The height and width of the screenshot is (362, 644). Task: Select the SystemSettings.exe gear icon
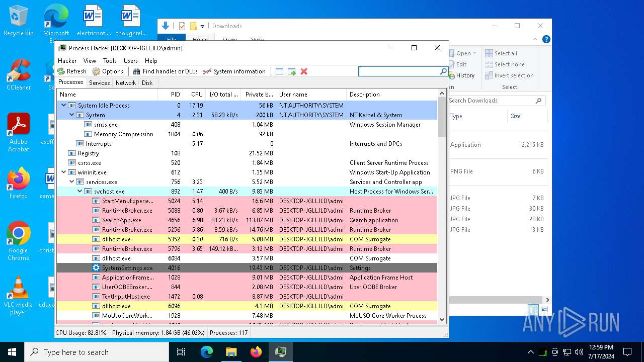pos(96,268)
